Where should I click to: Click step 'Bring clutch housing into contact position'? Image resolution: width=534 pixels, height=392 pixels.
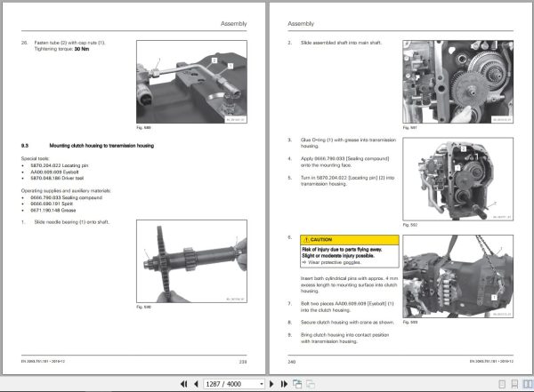(x=344, y=338)
